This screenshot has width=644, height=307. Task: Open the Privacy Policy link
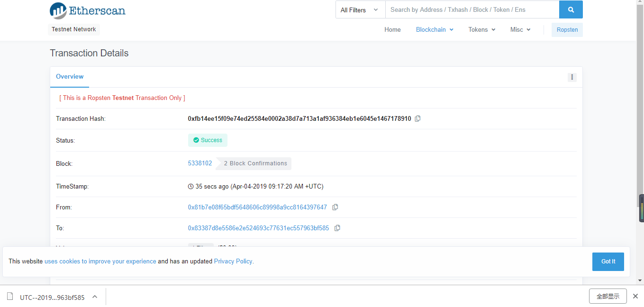233,262
